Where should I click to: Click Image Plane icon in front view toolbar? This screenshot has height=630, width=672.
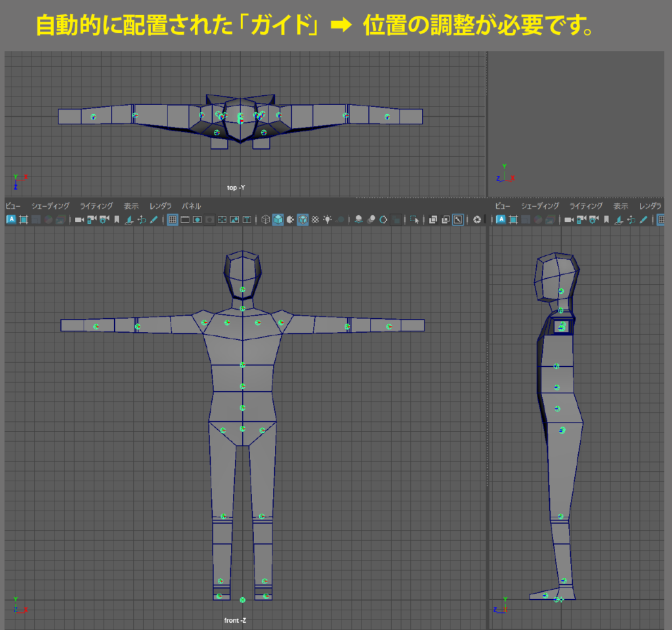tap(129, 219)
